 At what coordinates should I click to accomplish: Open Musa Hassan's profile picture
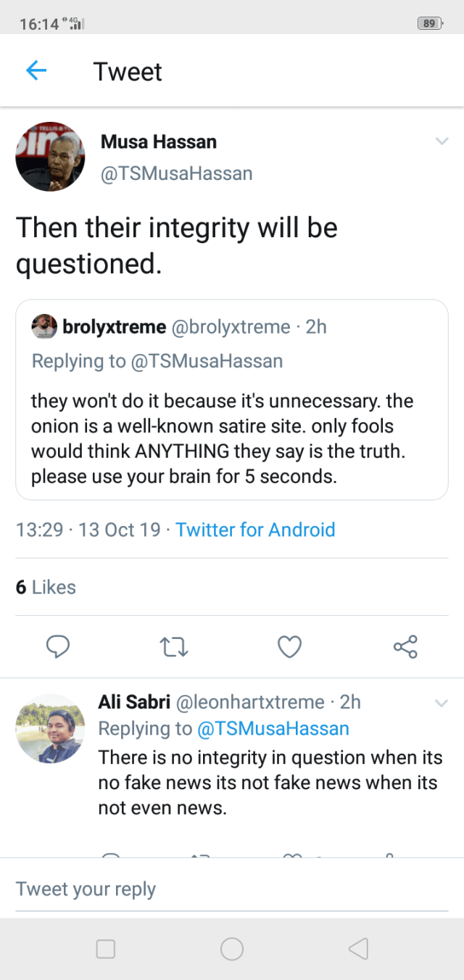[50, 156]
